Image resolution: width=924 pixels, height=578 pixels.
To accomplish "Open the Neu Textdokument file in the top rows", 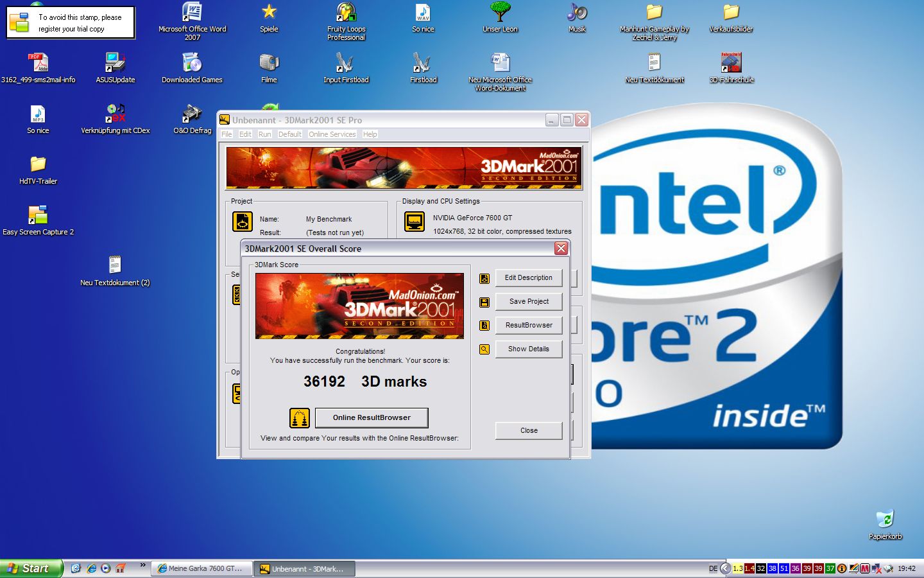I will click(654, 68).
